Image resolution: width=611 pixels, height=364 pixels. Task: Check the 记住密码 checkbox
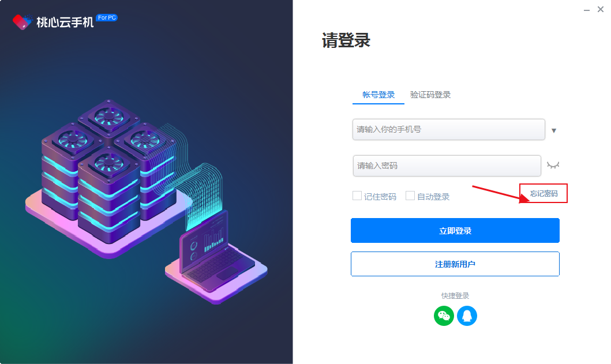[357, 196]
